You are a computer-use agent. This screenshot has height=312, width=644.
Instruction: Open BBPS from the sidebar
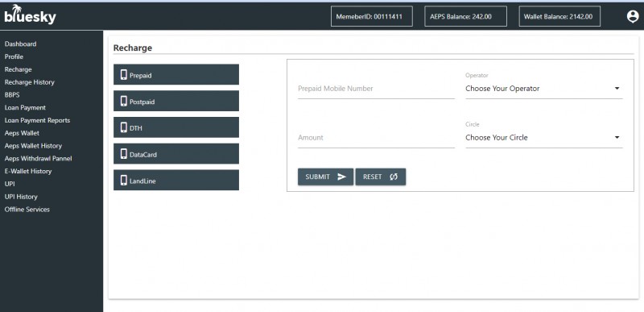12,95
